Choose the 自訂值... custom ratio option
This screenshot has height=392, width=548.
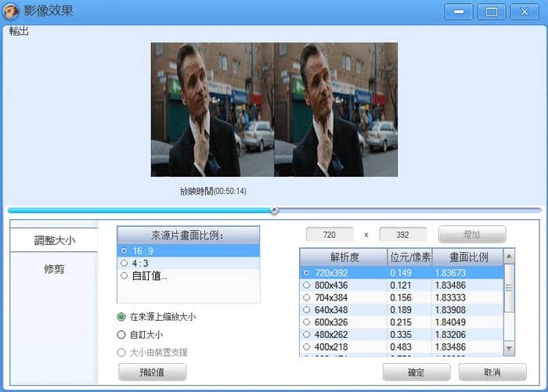coord(189,275)
